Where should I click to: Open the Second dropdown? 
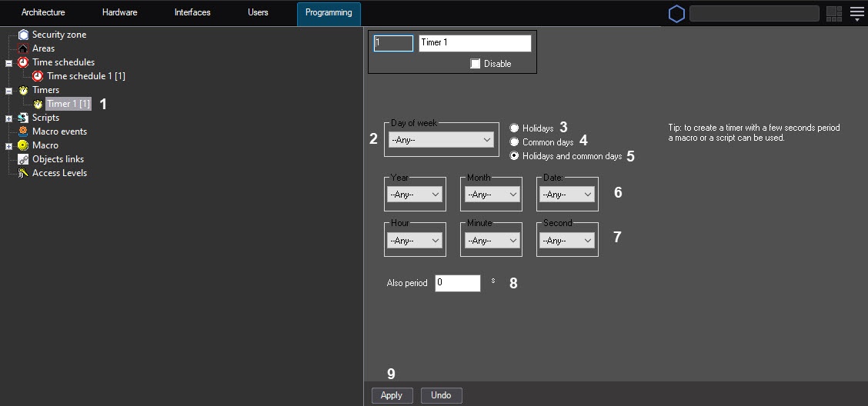click(x=567, y=241)
